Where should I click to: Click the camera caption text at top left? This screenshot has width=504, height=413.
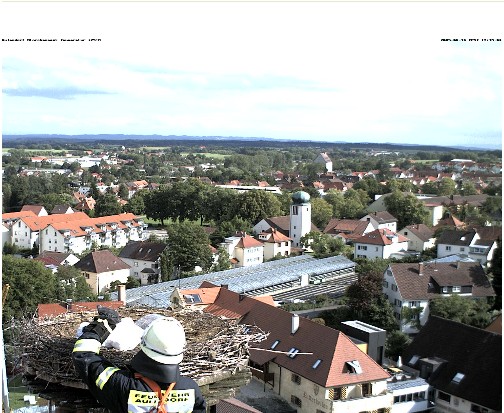point(51,40)
